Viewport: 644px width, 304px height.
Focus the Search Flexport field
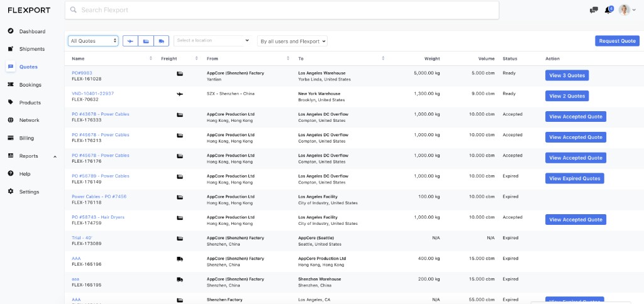282,10
